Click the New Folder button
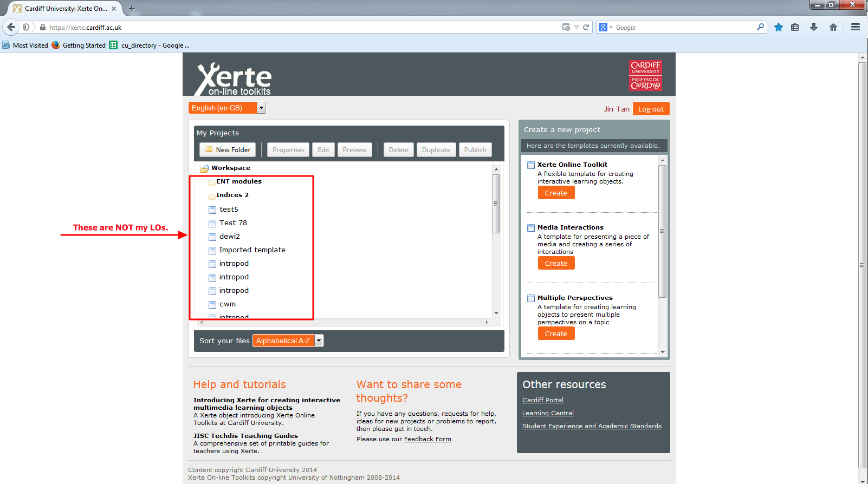Viewport: 868px width, 484px height. [x=228, y=150]
